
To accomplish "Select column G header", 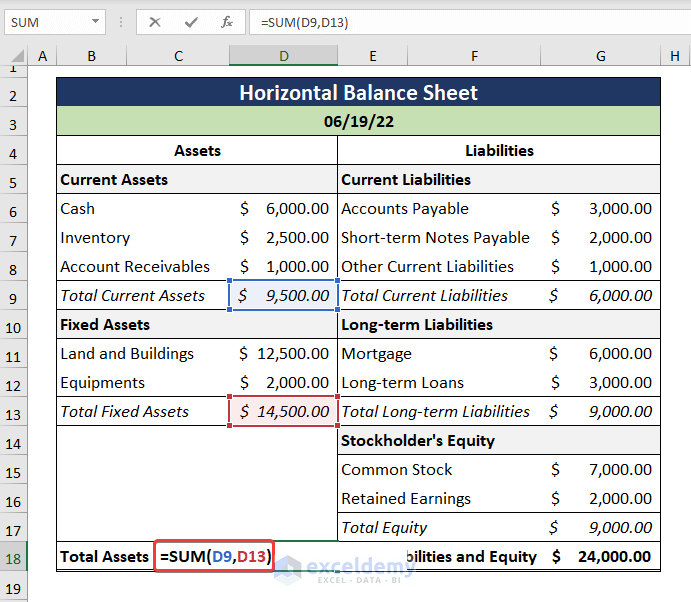I will (601, 56).
